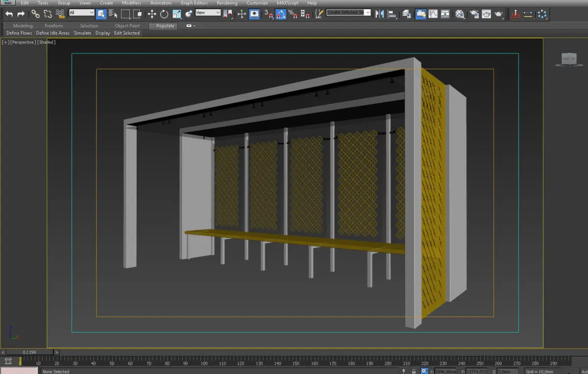Screen dimensions: 588x374
Task: Toggle Window/Crossing selection mode
Action: (x=138, y=14)
